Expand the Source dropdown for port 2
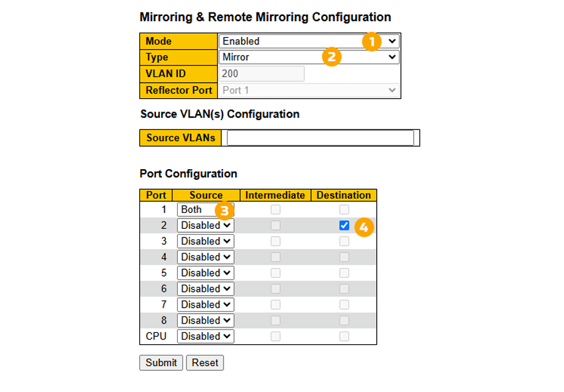Image resolution: width=564 pixels, height=392 pixels. coord(206,226)
